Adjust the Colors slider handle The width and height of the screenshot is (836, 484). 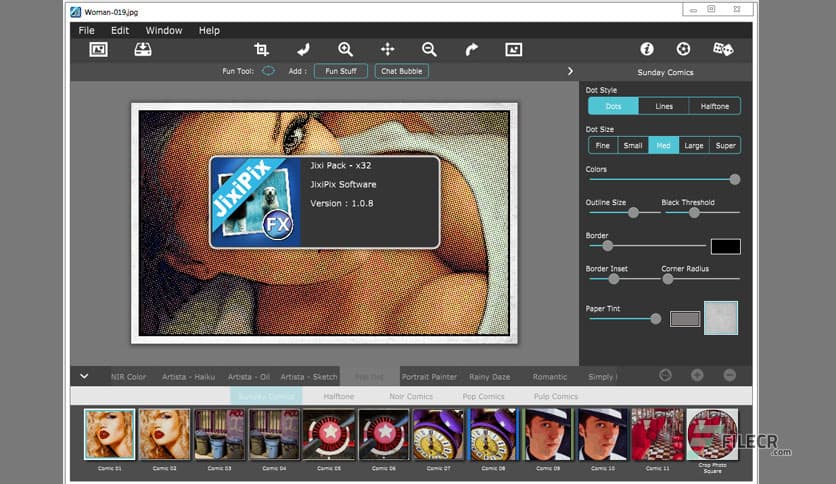click(735, 180)
